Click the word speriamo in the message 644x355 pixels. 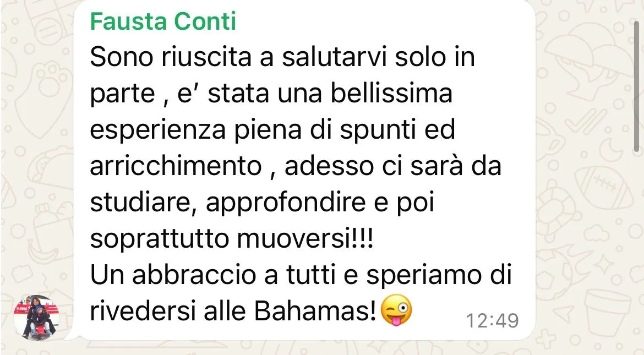(x=423, y=275)
